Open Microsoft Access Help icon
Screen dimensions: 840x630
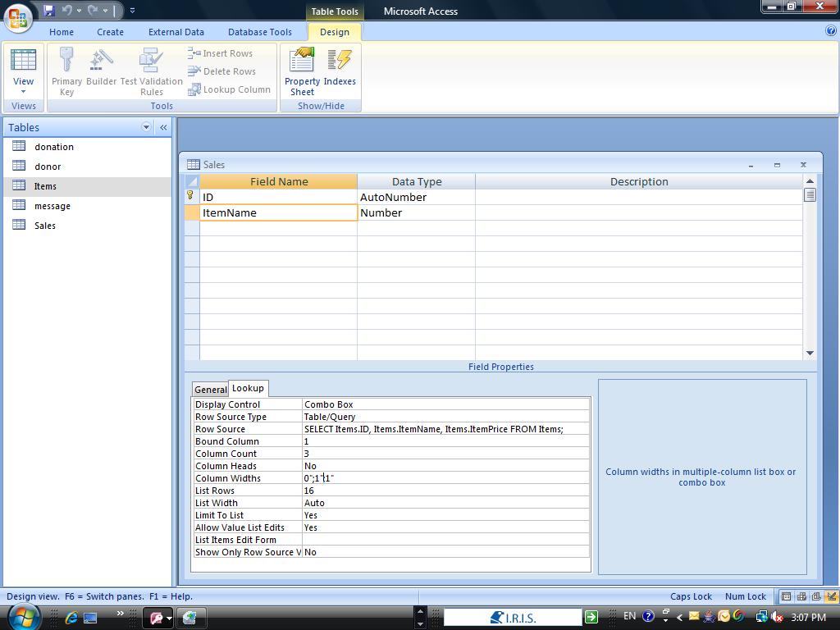[x=831, y=31]
